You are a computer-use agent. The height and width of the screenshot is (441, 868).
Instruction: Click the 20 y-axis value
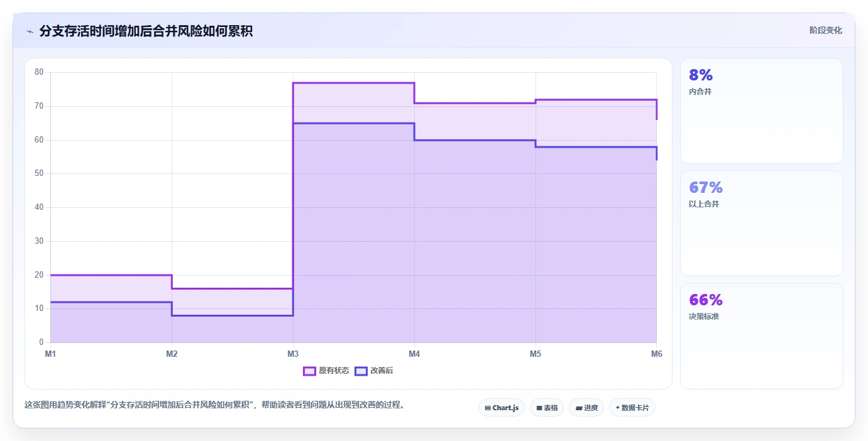[39, 275]
